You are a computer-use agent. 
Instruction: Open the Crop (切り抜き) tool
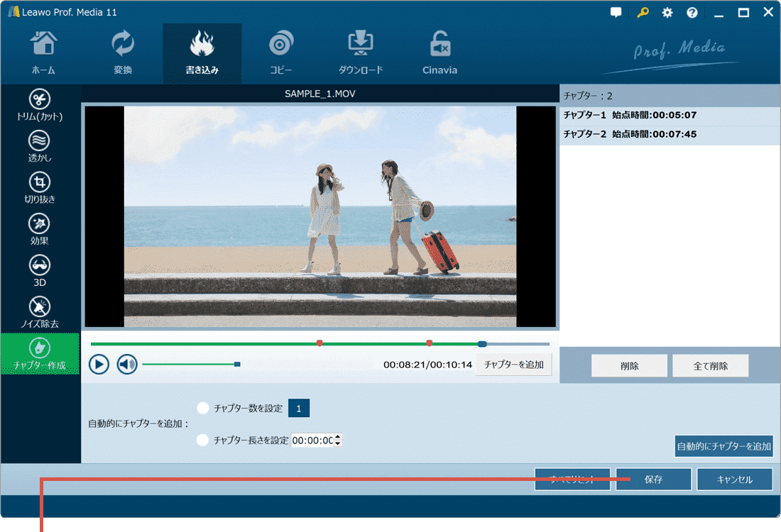coord(40,187)
